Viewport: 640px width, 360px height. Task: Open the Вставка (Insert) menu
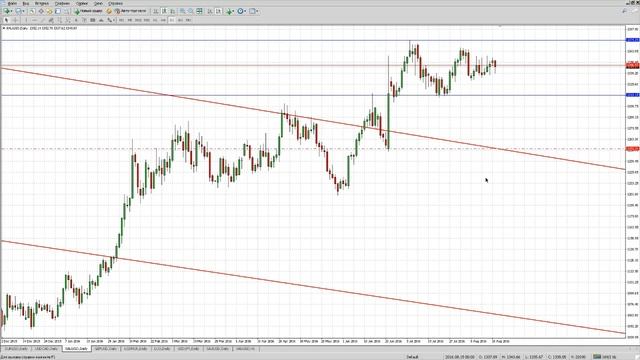pos(42,3)
